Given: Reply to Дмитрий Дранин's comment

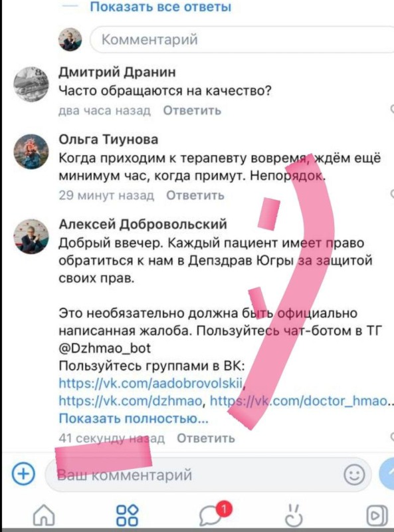Looking at the screenshot, I should pyautogui.click(x=192, y=110).
